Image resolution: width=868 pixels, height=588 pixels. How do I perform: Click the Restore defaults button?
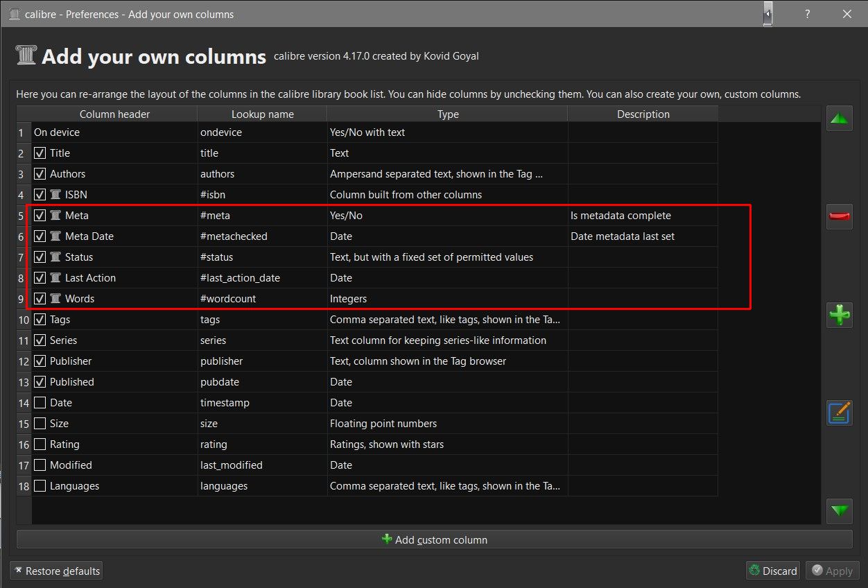pyautogui.click(x=56, y=571)
